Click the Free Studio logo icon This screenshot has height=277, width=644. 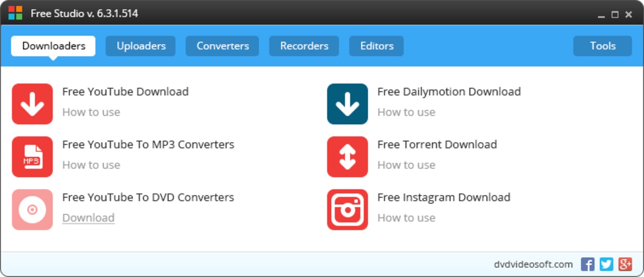tap(15, 13)
